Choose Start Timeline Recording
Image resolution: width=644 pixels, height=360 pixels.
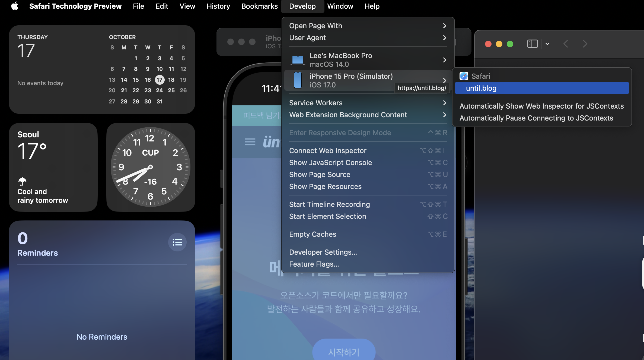click(368, 204)
